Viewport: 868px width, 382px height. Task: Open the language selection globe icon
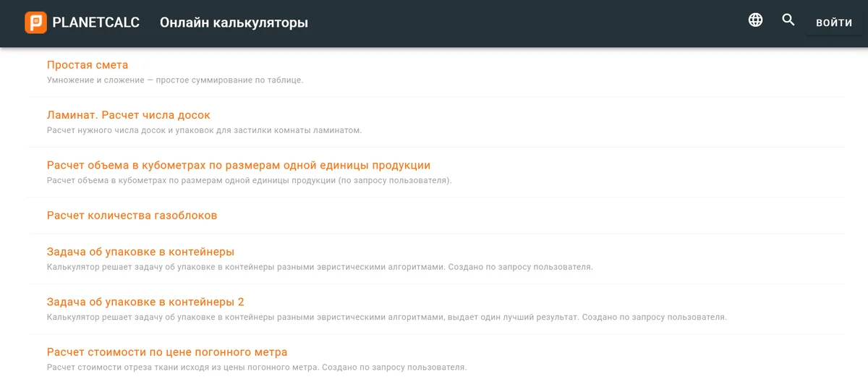coord(755,20)
